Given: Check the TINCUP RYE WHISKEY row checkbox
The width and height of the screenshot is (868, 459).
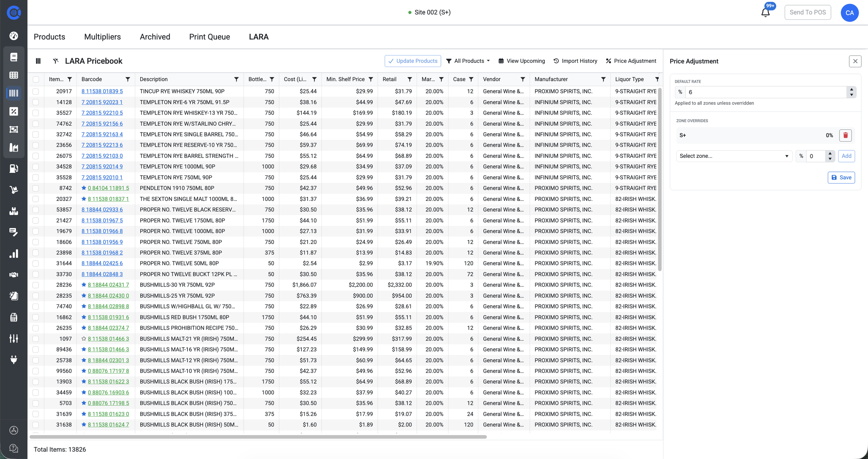Looking at the screenshot, I should pyautogui.click(x=36, y=92).
